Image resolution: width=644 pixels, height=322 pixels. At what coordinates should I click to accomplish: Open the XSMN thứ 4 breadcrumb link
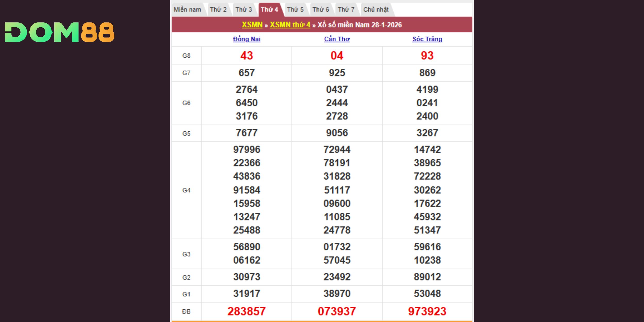pos(290,25)
